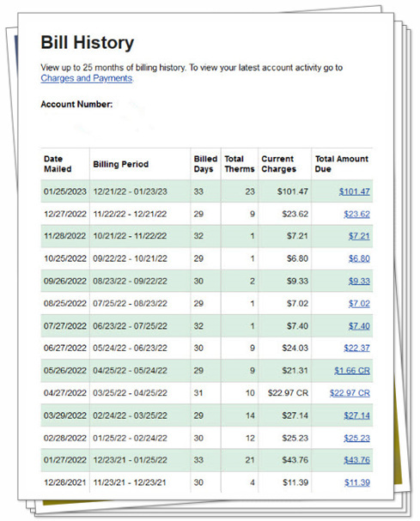Screen dimensions: 420x521
Task: Open the $22.97 CR total amount due link
Action: pos(350,393)
